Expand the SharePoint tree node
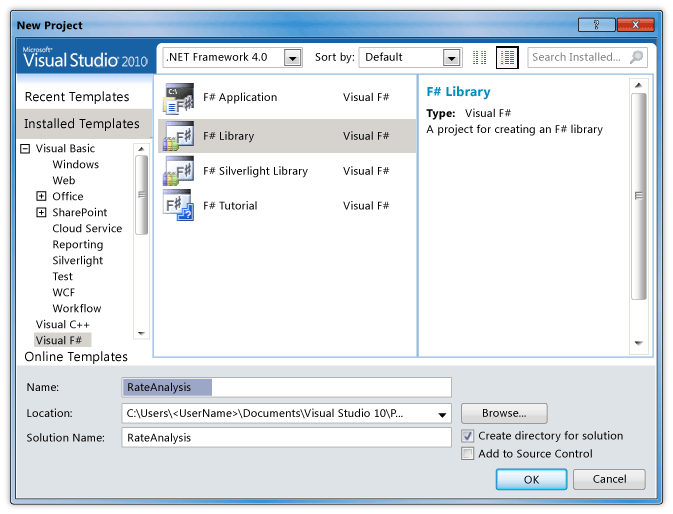This screenshot has width=673, height=514. coord(41,212)
